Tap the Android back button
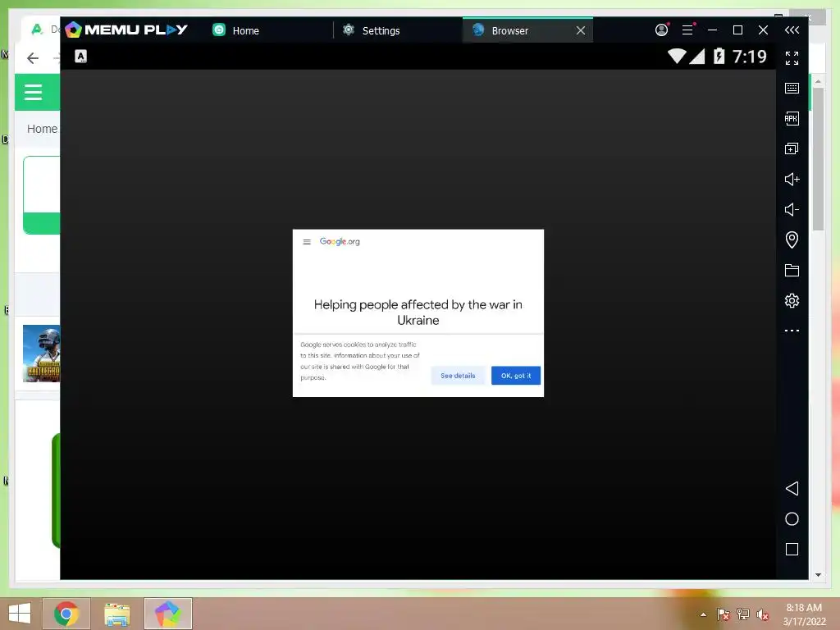This screenshot has height=630, width=840. (x=792, y=488)
